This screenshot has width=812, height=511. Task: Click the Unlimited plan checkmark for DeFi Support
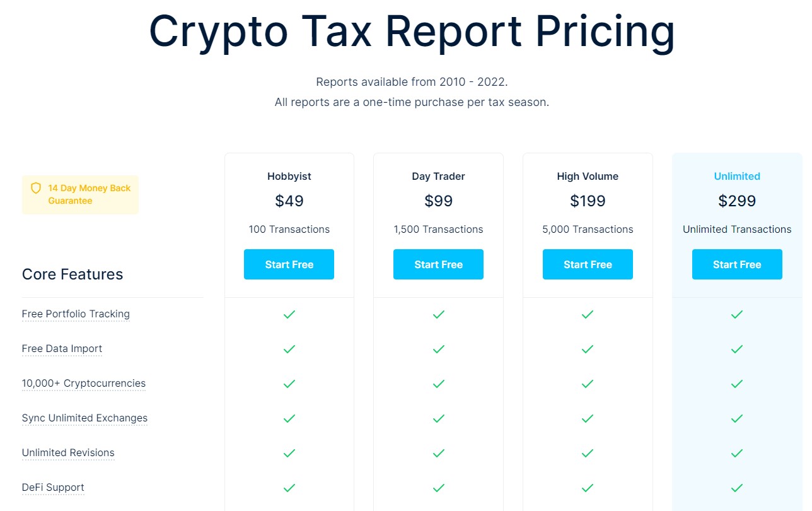tap(736, 488)
